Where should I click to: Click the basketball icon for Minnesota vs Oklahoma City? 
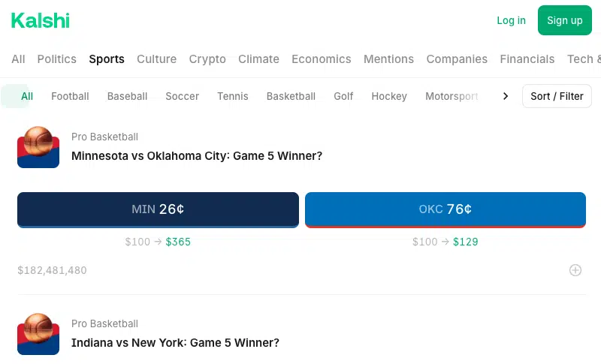(x=38, y=147)
